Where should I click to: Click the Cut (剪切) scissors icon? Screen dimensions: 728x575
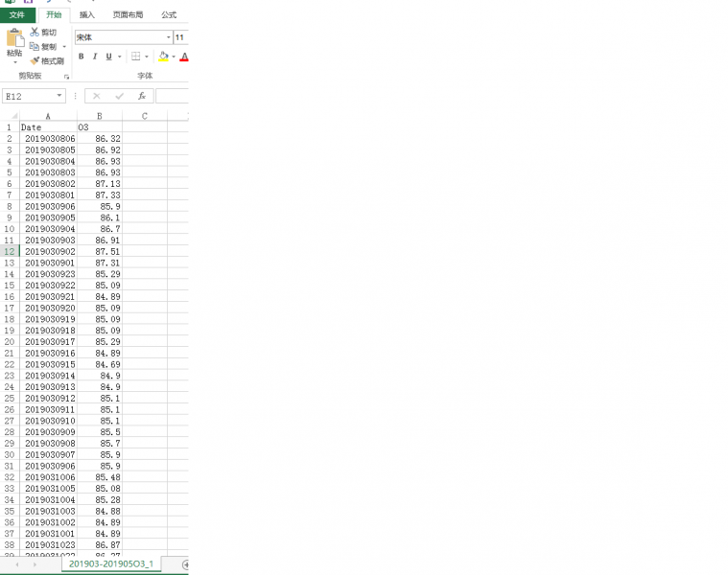coord(35,32)
